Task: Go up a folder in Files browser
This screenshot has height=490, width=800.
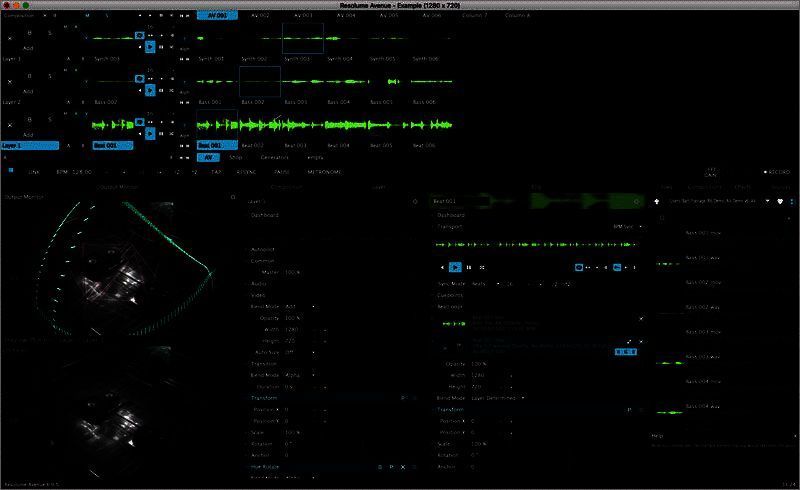Action: pyautogui.click(x=657, y=201)
